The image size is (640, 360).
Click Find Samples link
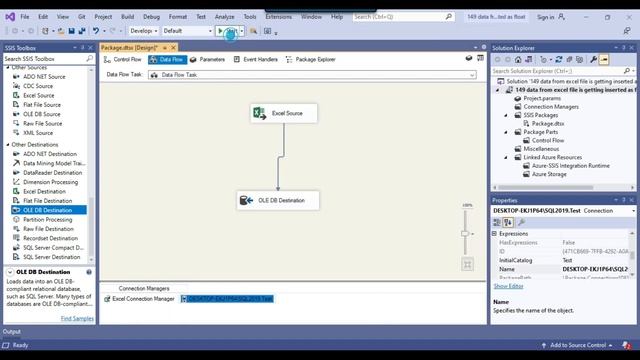pyautogui.click(x=77, y=319)
